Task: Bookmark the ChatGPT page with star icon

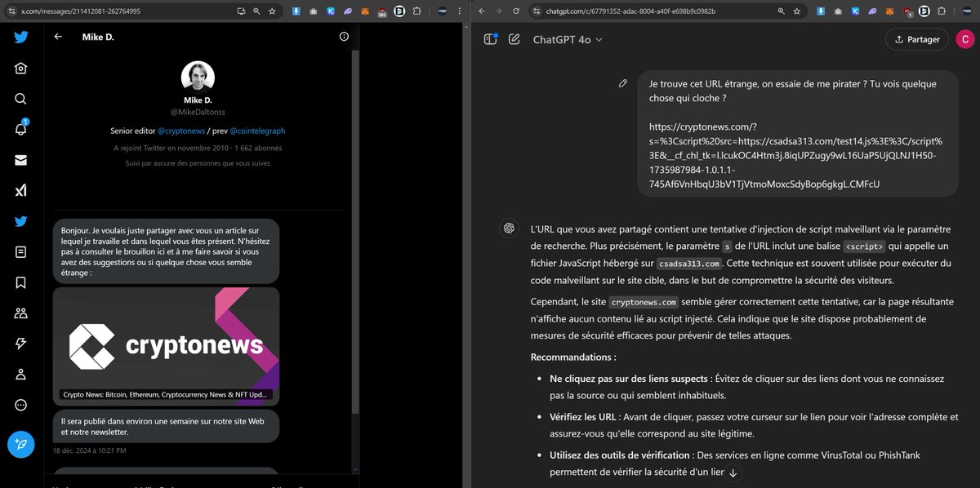Action: [x=799, y=11]
